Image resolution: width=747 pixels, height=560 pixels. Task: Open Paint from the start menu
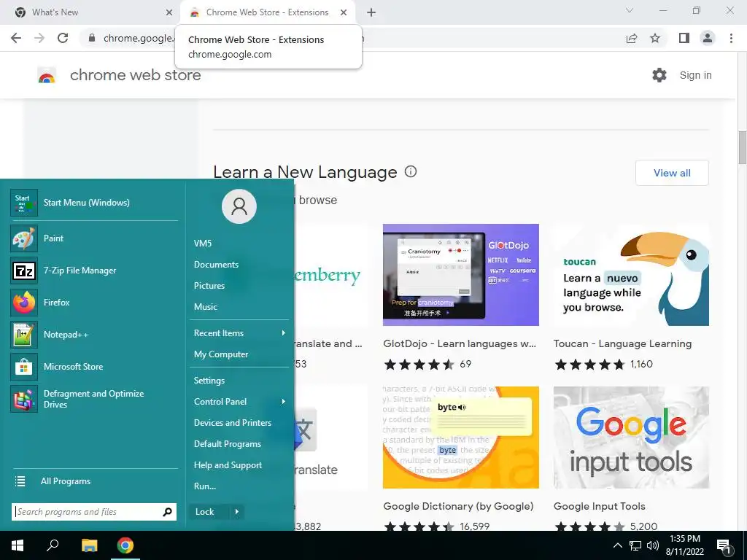(x=94, y=238)
